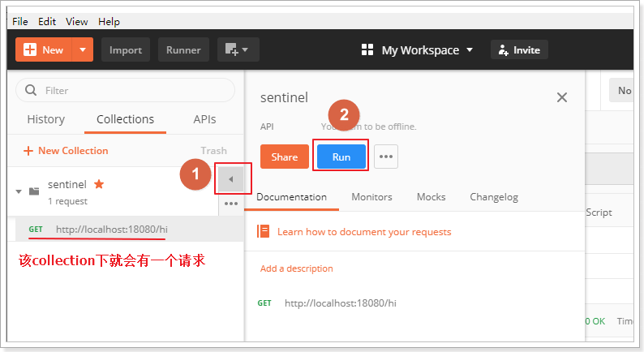The width and height of the screenshot is (644, 352).
Task: Collapse the collection details arrow
Action: tap(231, 179)
